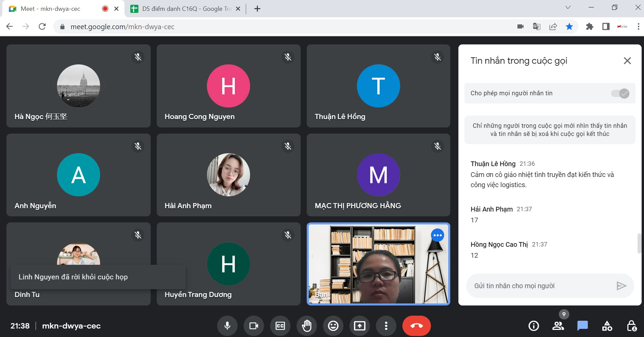Click the 'Gửi tin nhắn cho mọi người' field

coord(543,286)
